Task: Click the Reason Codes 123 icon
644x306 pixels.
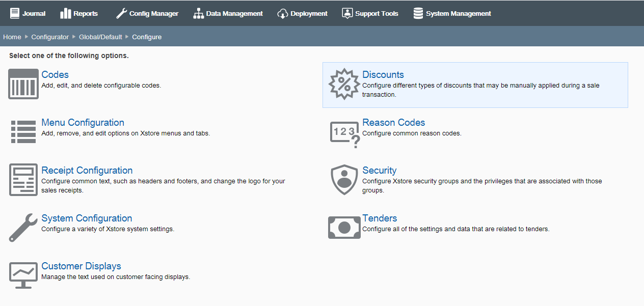Action: [x=344, y=134]
